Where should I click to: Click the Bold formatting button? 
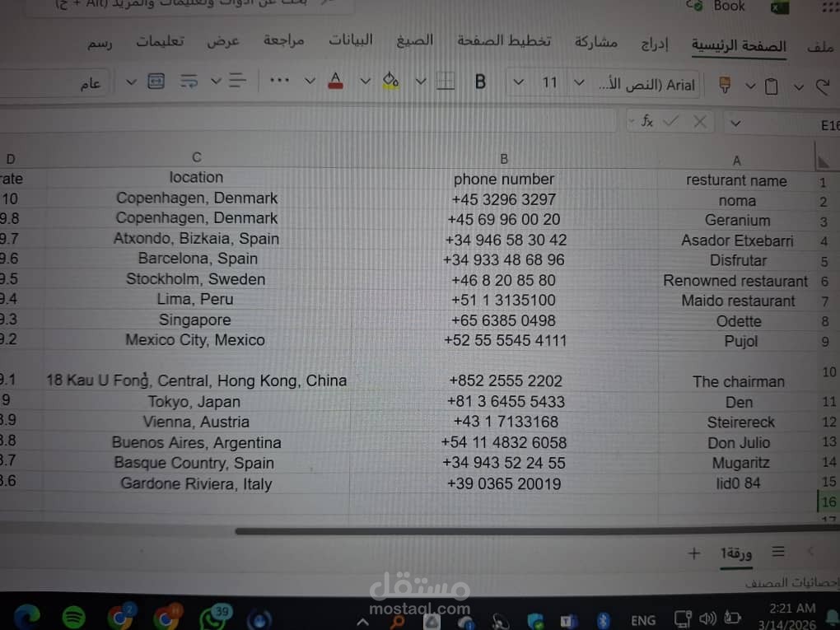point(480,82)
